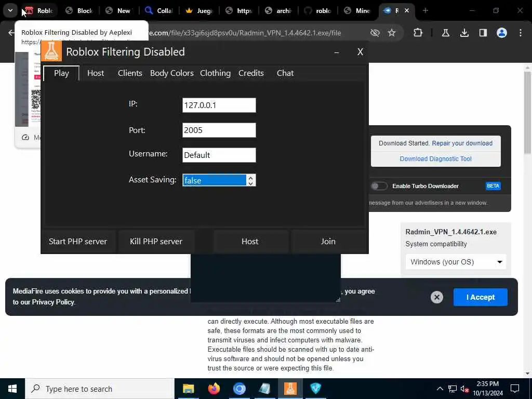Toggle the browser side panel icon

483,33
